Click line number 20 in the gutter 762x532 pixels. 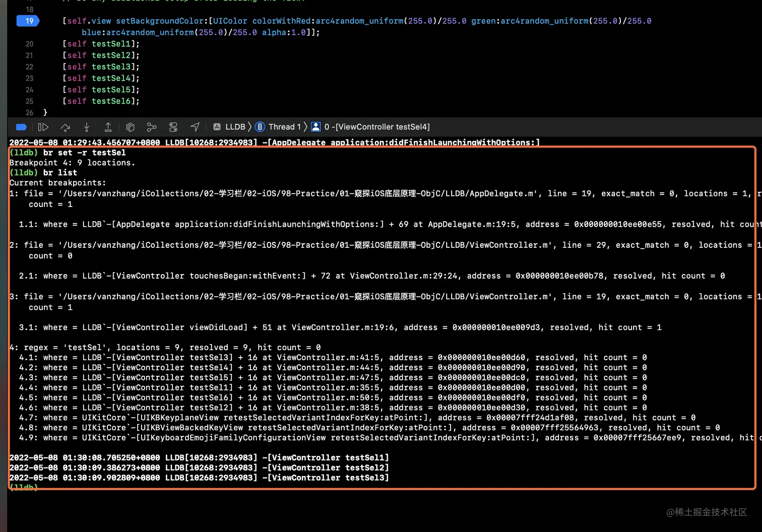point(29,44)
